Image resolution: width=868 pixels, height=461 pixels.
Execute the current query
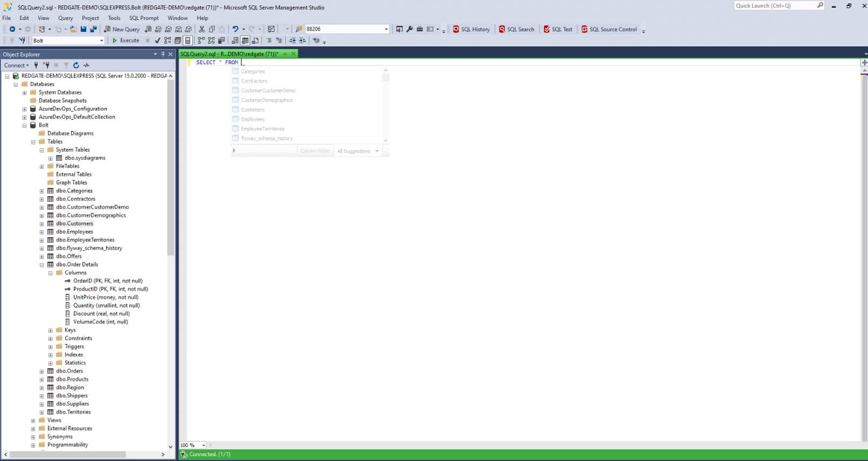click(126, 40)
